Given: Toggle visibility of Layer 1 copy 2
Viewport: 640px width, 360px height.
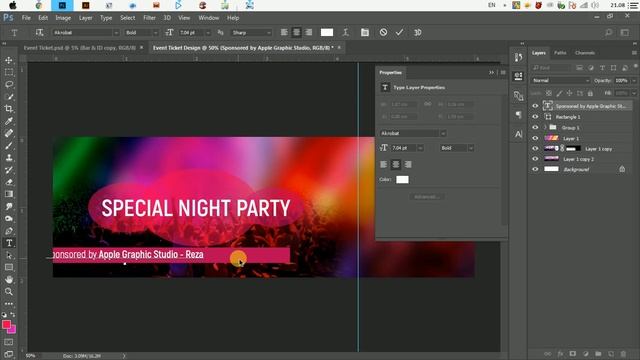Looking at the screenshot, I should pyautogui.click(x=535, y=159).
